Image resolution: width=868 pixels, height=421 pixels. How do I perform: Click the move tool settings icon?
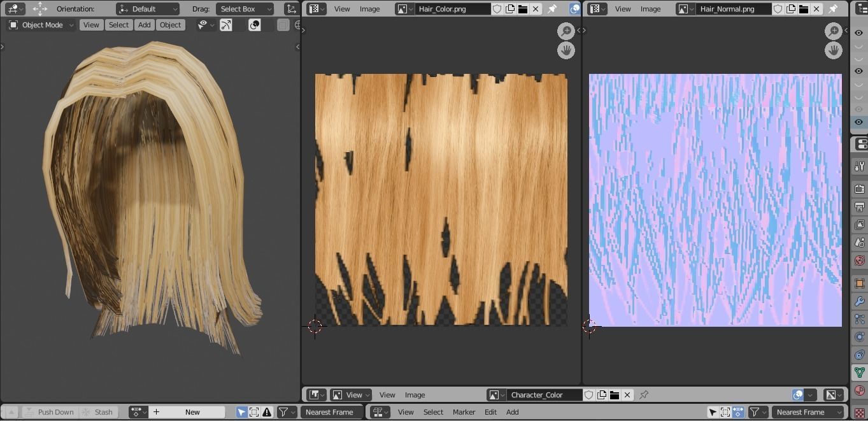coord(39,9)
